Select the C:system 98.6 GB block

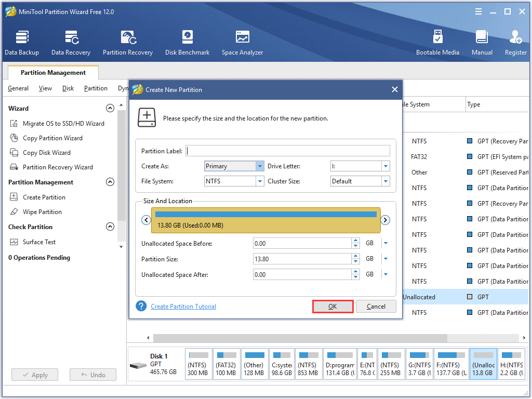(x=282, y=364)
